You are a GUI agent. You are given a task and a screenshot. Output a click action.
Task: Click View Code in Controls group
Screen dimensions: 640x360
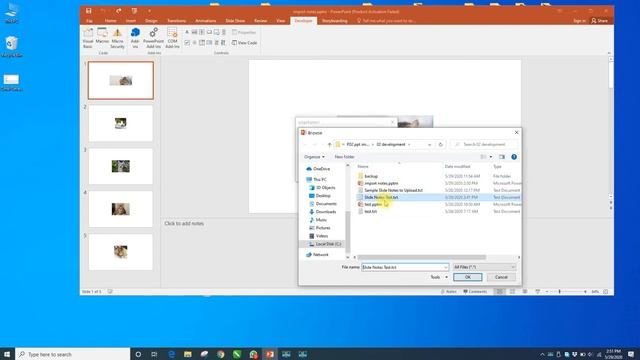tap(244, 42)
